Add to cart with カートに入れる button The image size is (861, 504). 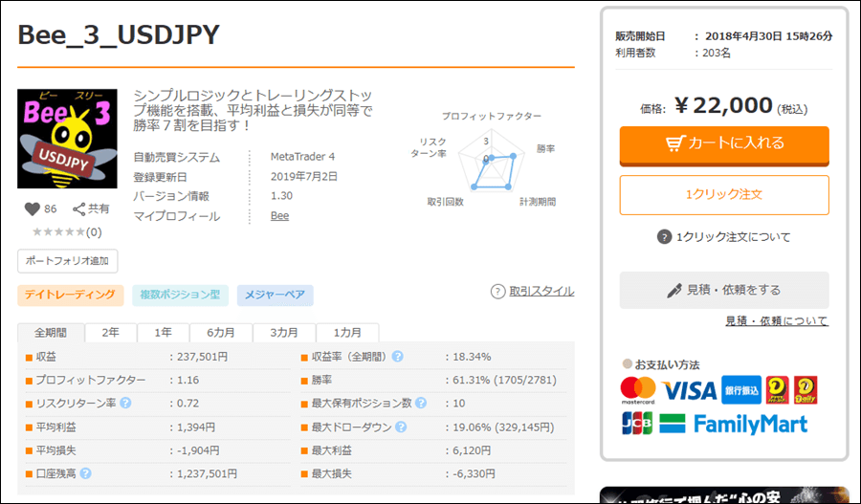coord(724,143)
